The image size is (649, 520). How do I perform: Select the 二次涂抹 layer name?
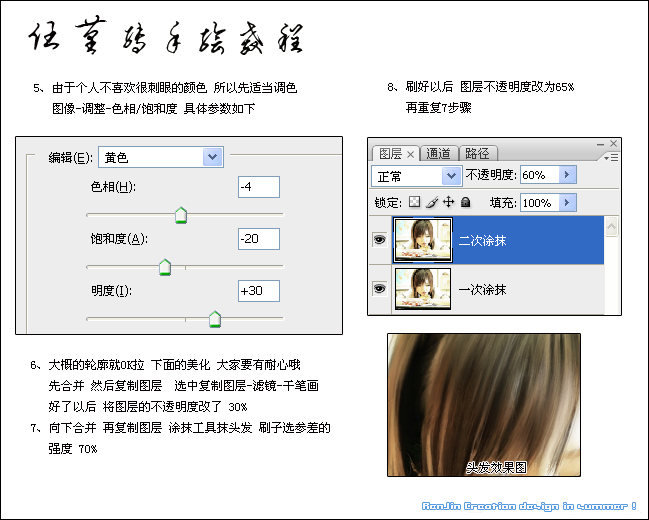482,241
